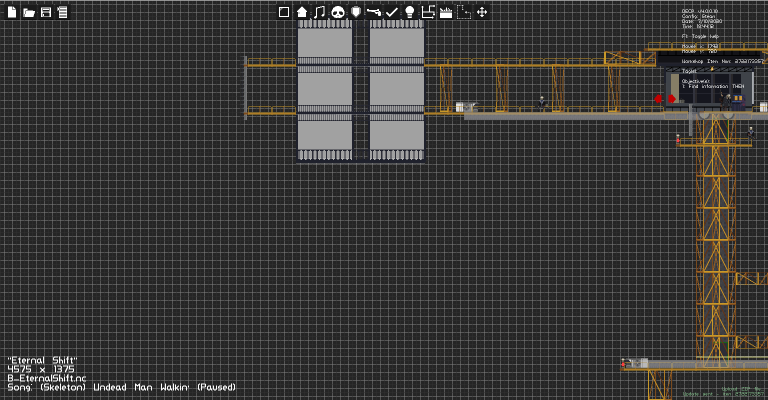Viewport: 768px width, 400px height.
Task: Select the skull enemy placement tool
Action: pos(338,12)
